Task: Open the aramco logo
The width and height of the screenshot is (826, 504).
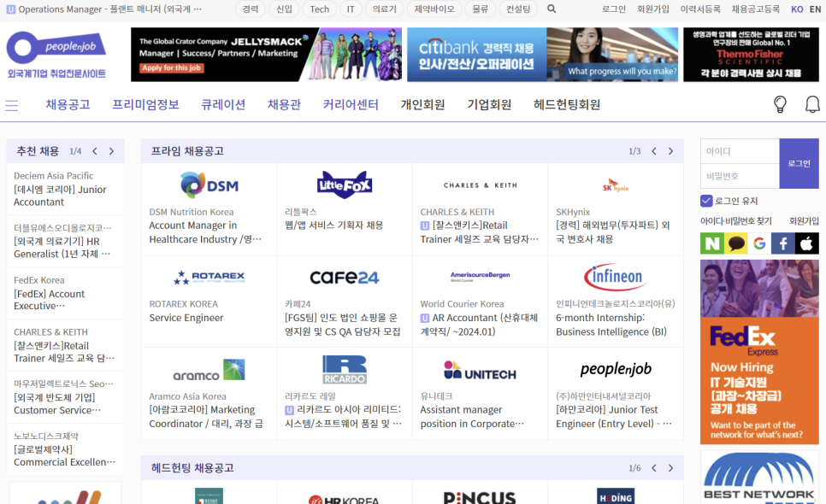Action: pyautogui.click(x=209, y=370)
